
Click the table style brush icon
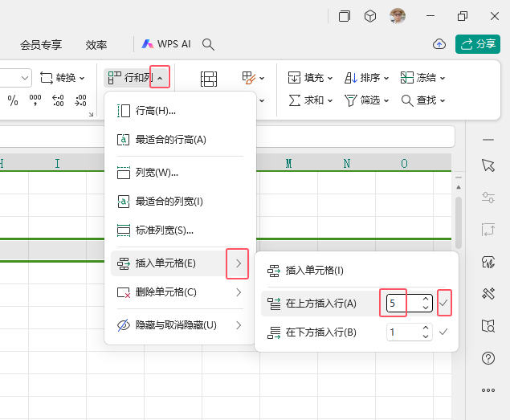click(x=249, y=78)
